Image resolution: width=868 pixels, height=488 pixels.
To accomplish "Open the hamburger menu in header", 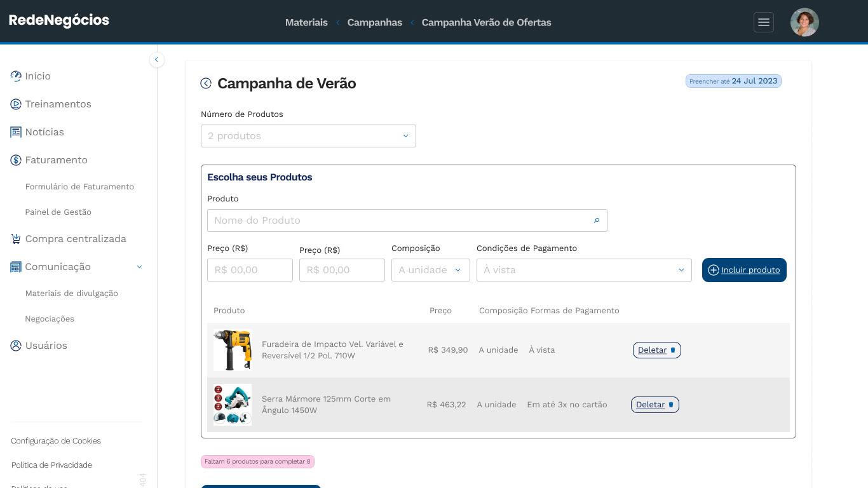I will click(x=764, y=22).
